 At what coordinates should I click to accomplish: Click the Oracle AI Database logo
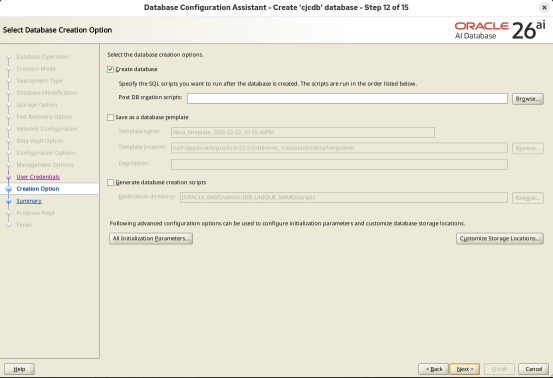click(x=500, y=30)
